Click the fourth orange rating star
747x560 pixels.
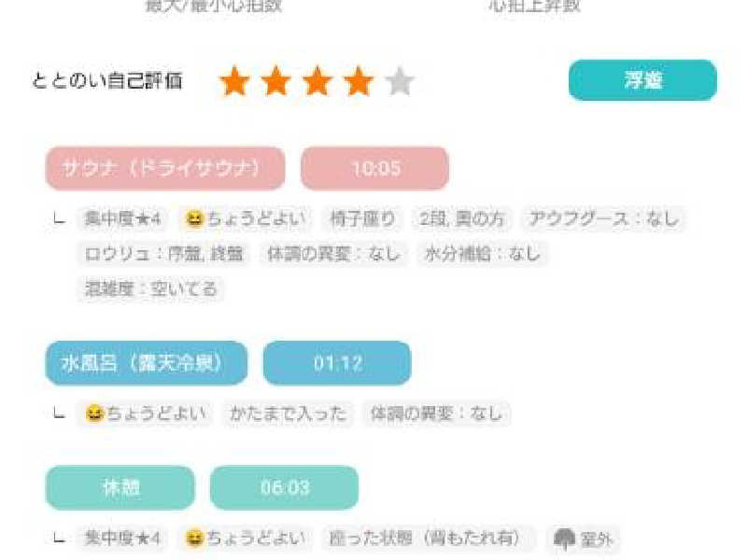pyautogui.click(x=359, y=81)
